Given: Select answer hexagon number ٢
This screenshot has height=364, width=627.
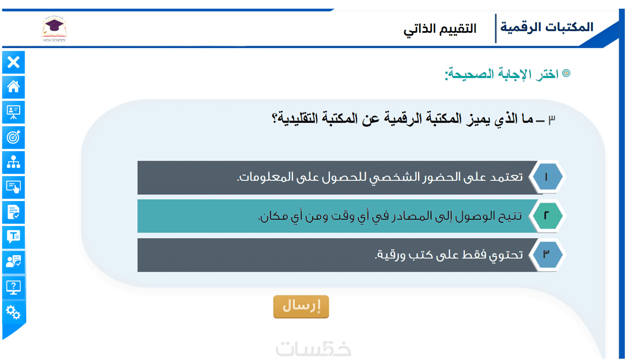Looking at the screenshot, I should [x=546, y=216].
